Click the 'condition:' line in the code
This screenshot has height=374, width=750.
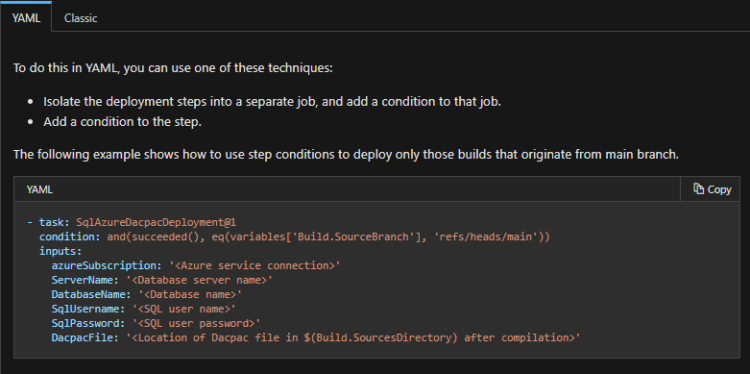(294, 237)
